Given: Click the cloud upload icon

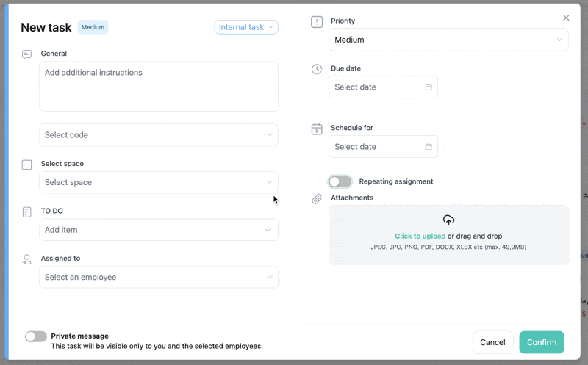Looking at the screenshot, I should (448, 220).
